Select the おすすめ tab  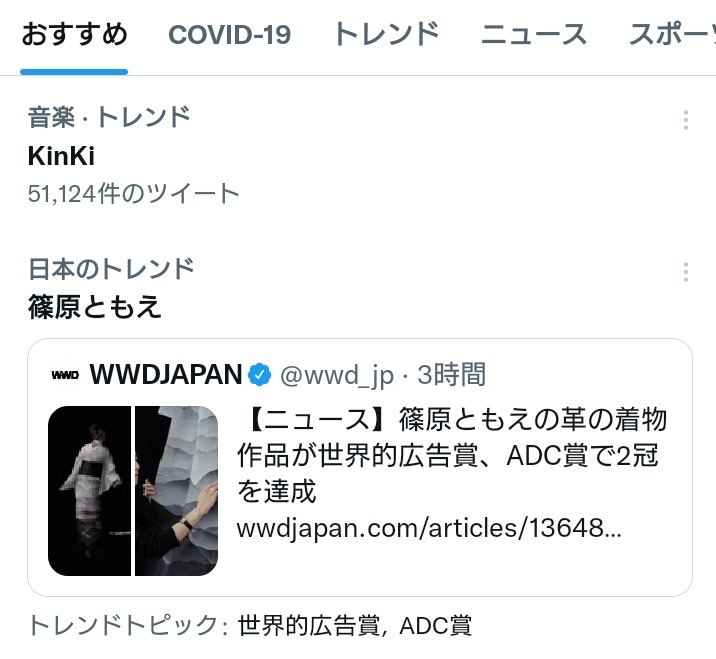74,35
